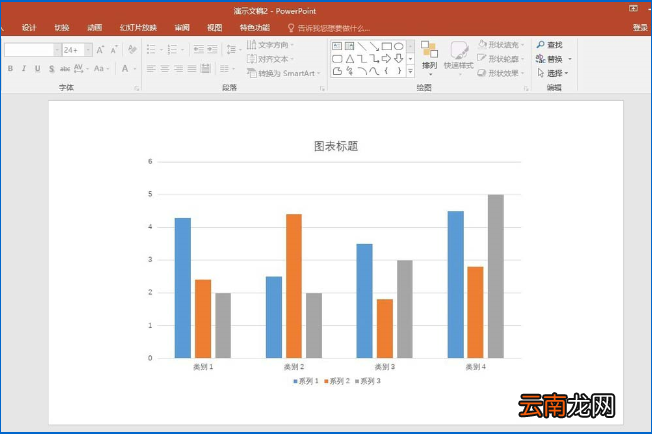Viewport: 652px width, 434px height.
Task: Select chart title 图表标题
Action: point(336,146)
